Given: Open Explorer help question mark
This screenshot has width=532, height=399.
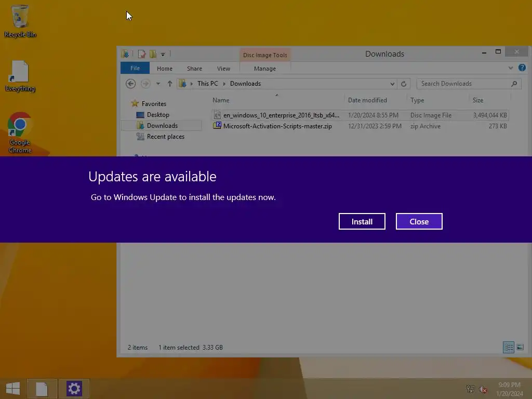Looking at the screenshot, I should click(522, 68).
